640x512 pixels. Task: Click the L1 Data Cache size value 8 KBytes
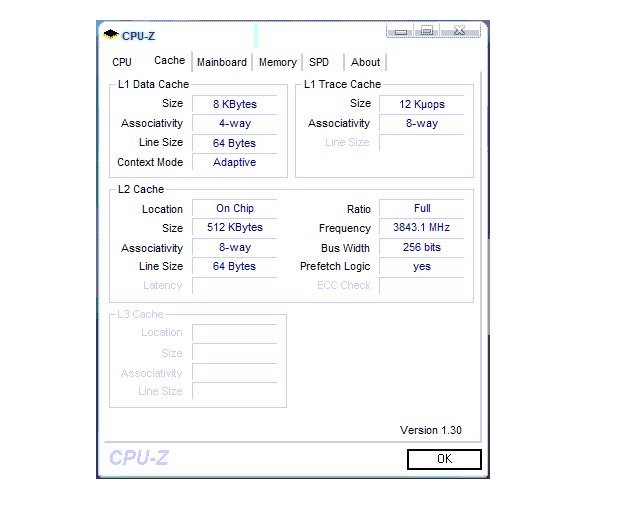(235, 104)
